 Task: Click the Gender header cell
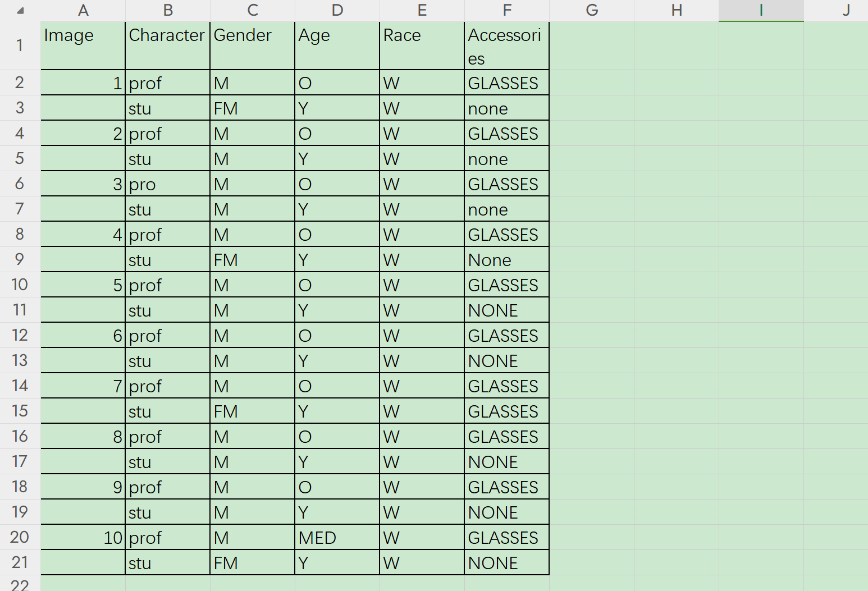coord(252,46)
